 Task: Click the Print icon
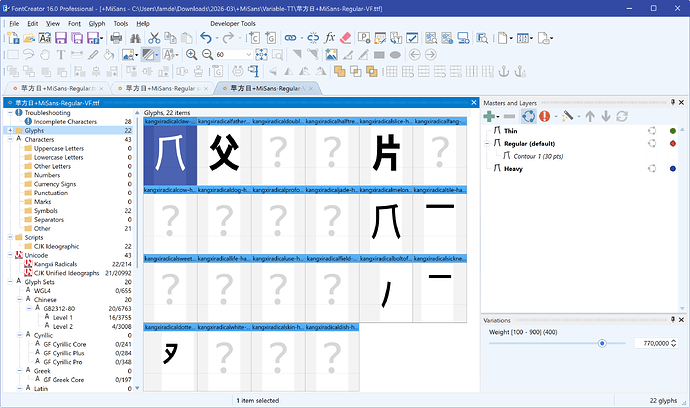pos(116,38)
